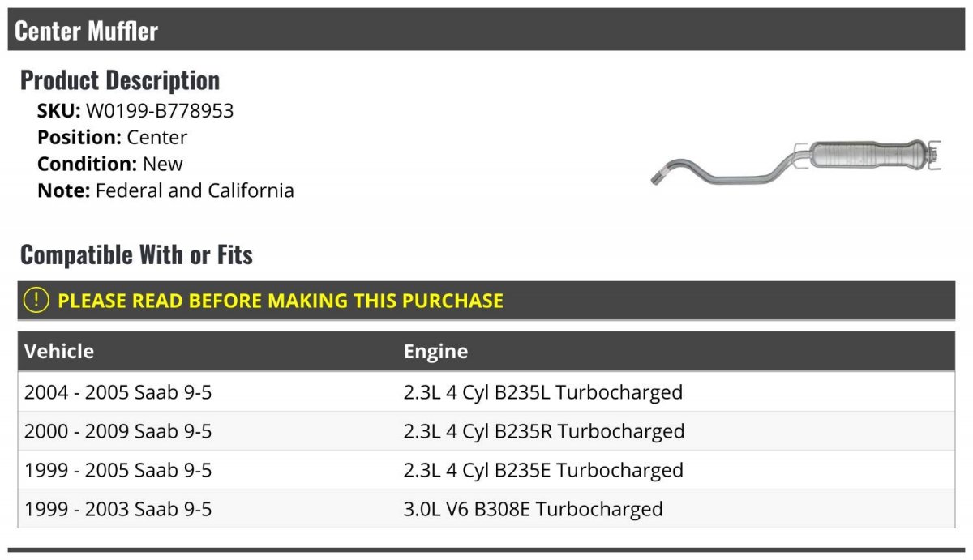973x560 pixels.
Task: Click the exclamation warning icon
Action: coord(36,301)
